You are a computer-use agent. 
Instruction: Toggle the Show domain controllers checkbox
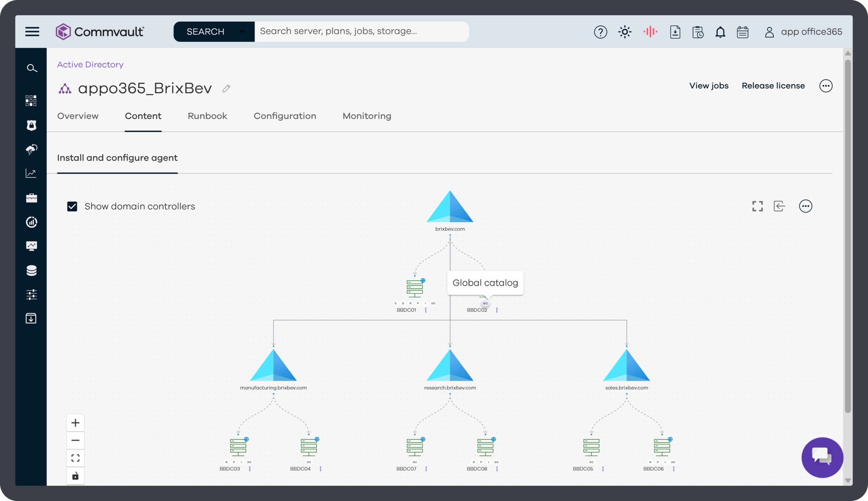pos(72,206)
